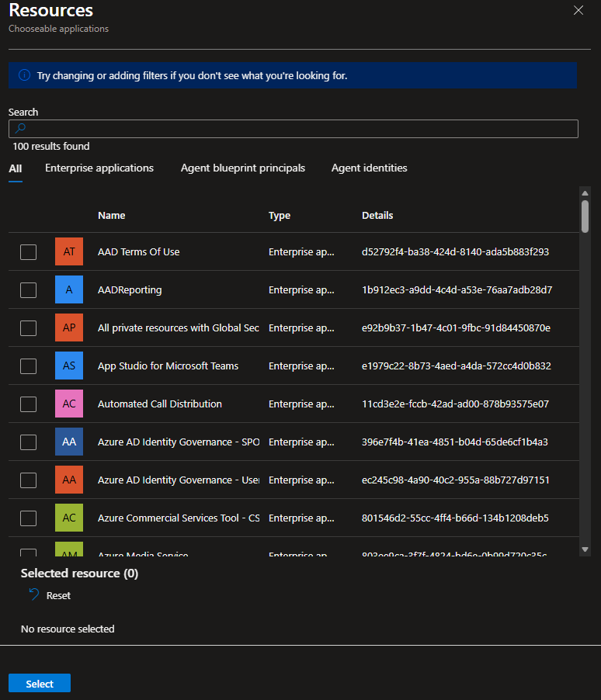Click ID 396e7f4b-41ea-4851-b04d-65de6cf1b4a3
The height and width of the screenshot is (700, 601).
(455, 442)
